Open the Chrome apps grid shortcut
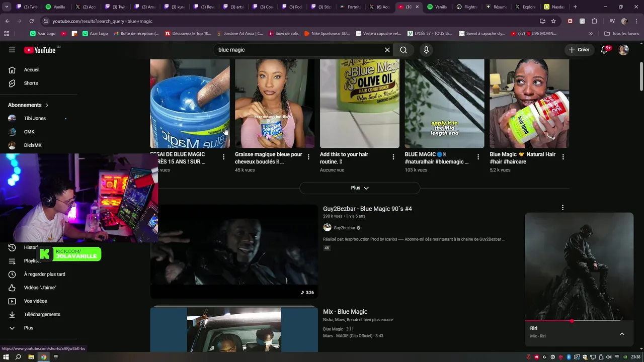The width and height of the screenshot is (644, 362). [x=7, y=34]
